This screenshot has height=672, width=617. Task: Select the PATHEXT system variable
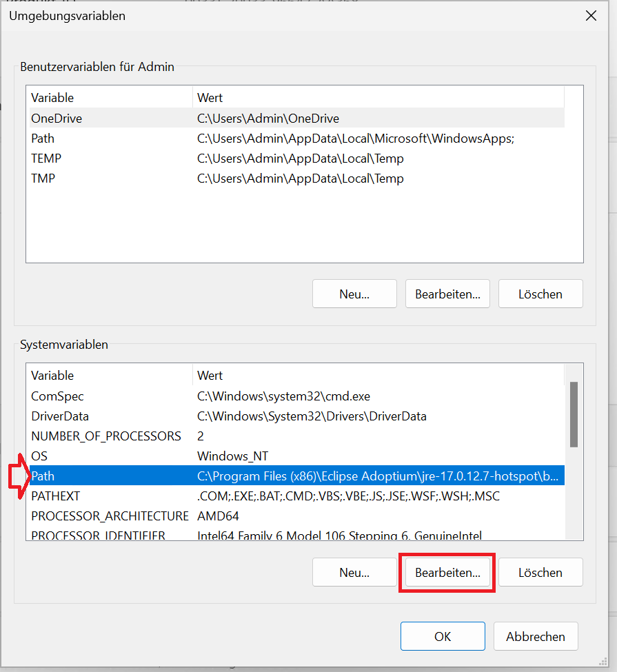click(x=296, y=496)
